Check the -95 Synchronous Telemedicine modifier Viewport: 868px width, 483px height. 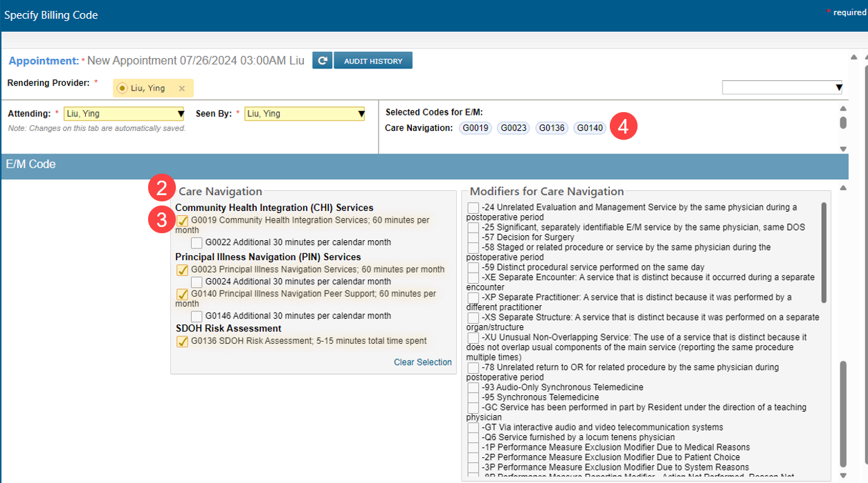click(x=473, y=398)
